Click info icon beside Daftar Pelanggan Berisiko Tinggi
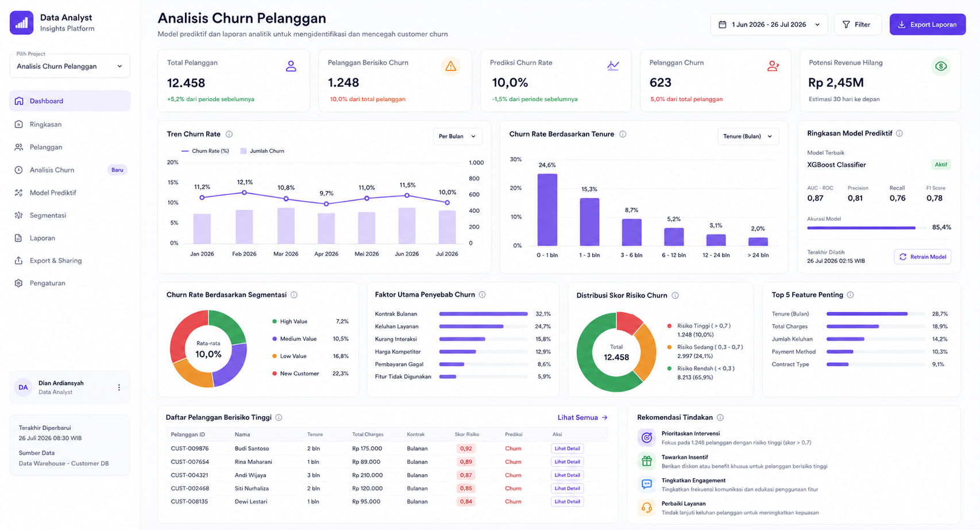This screenshot has width=980, height=530. [x=279, y=417]
